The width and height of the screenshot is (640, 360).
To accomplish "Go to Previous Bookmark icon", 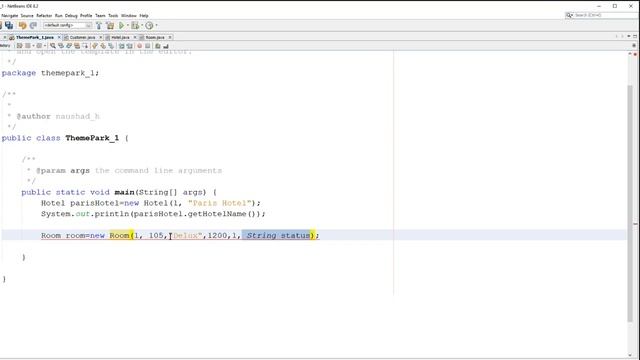I will coord(95,46).
